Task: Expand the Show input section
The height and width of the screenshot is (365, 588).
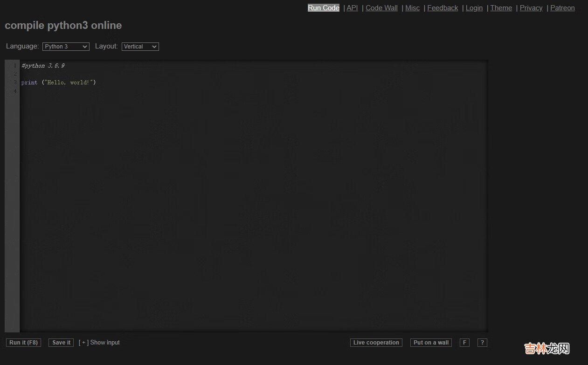Action: coord(99,343)
